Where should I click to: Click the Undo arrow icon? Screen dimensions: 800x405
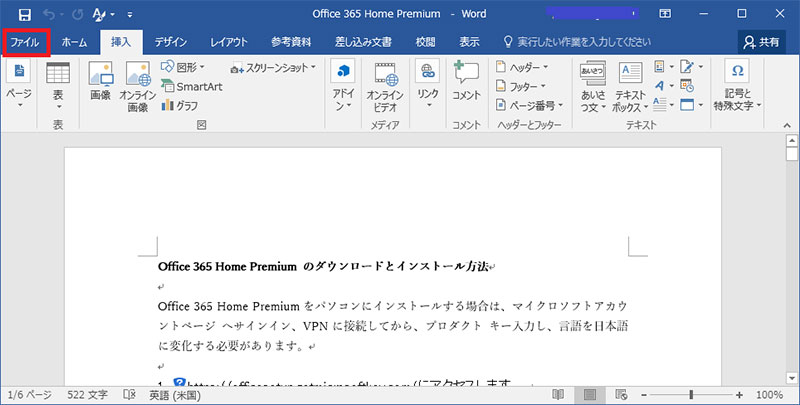click(x=49, y=14)
